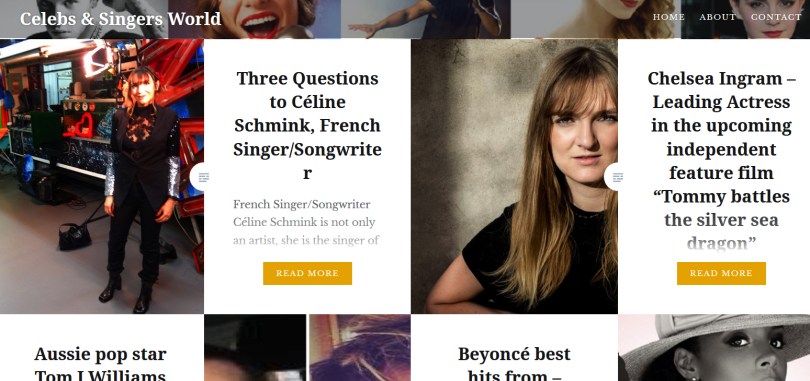
Task: Click the post-format icon beside Céline Schmink article
Action: pos(203,177)
